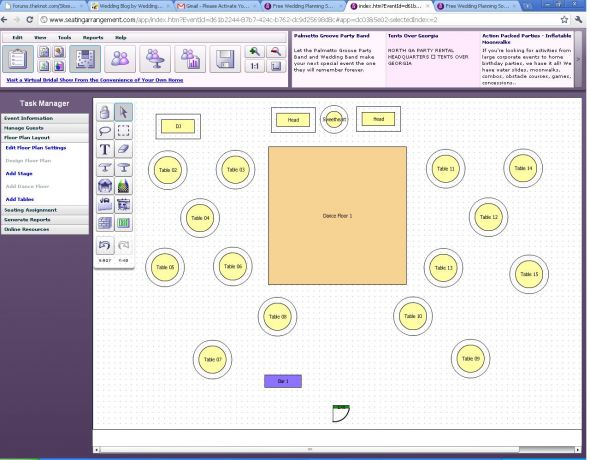Select the DJ table on floor plan
The width and height of the screenshot is (590, 460).
click(178, 126)
